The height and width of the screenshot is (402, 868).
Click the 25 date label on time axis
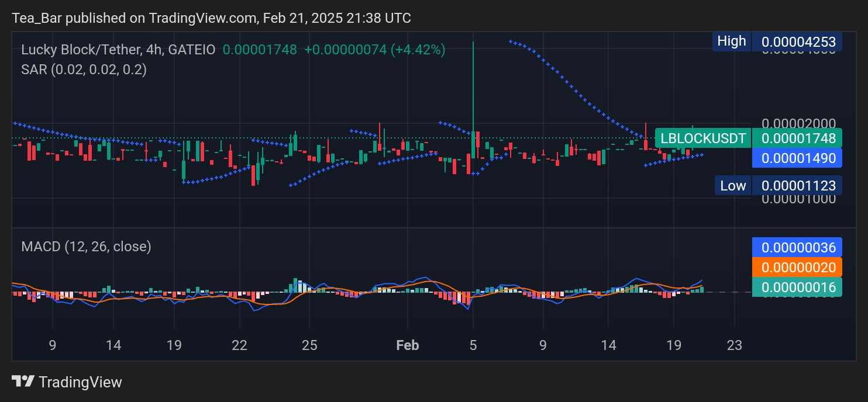tap(309, 345)
